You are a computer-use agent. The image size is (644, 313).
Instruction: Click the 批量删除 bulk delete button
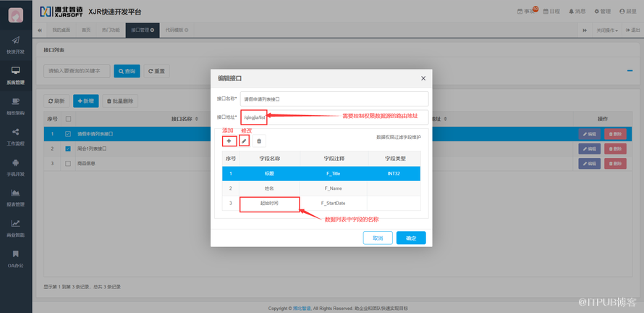(120, 101)
